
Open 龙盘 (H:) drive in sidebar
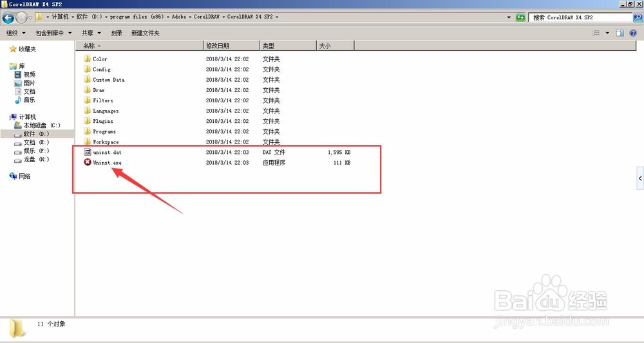coord(32,159)
